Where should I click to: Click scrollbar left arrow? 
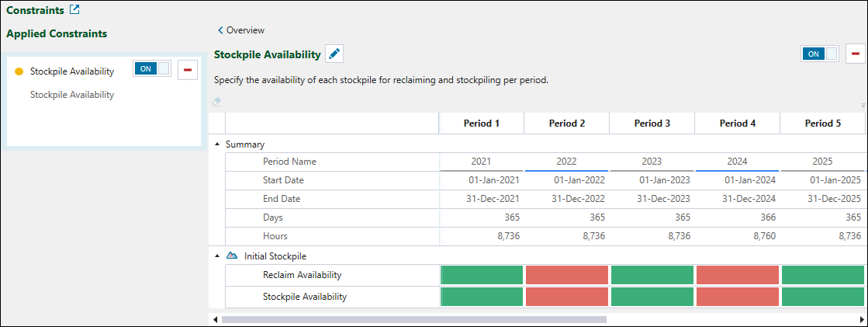pyautogui.click(x=215, y=318)
